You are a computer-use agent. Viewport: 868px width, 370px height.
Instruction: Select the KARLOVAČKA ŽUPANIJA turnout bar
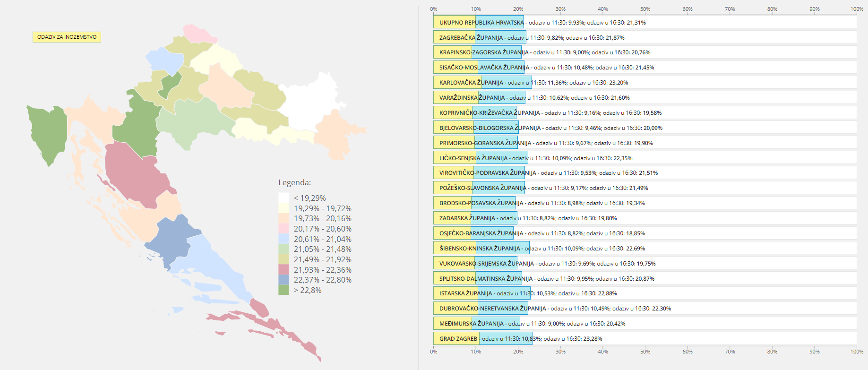tap(482, 83)
